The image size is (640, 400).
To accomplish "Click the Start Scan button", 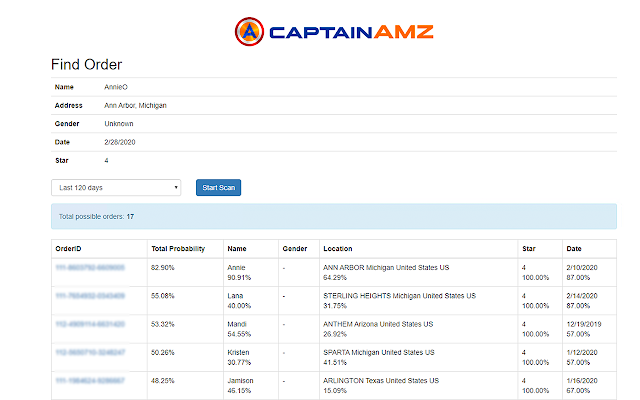I will [x=218, y=188].
